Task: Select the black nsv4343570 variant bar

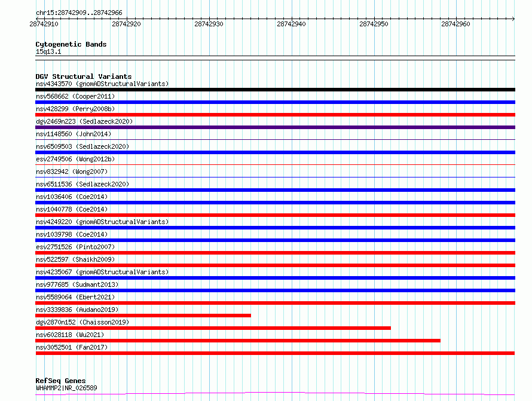Action: tap(275, 90)
